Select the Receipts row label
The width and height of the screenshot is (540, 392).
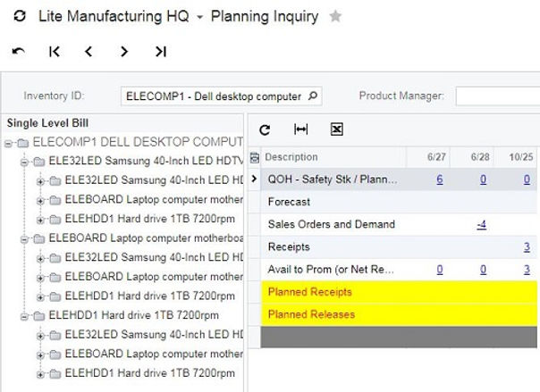click(289, 246)
